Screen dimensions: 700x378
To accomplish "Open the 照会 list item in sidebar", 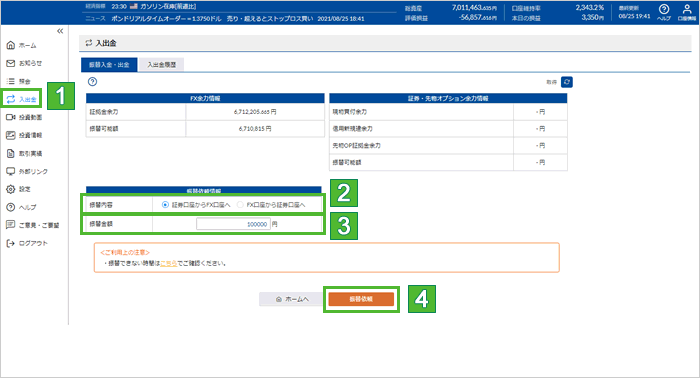I will tap(18, 81).
